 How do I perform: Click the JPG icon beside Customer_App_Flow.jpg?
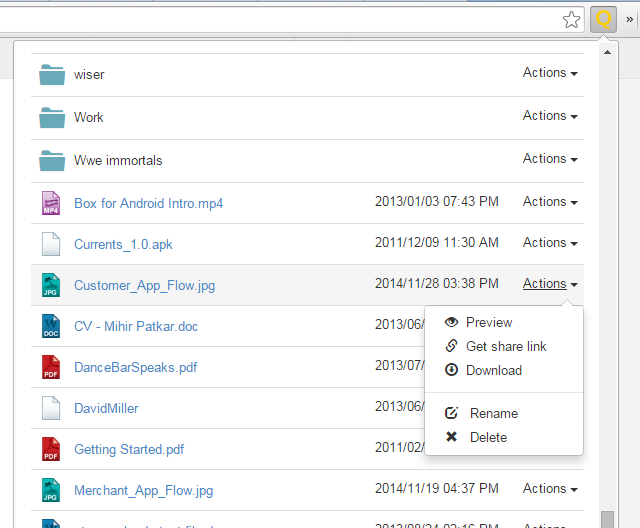(51, 285)
